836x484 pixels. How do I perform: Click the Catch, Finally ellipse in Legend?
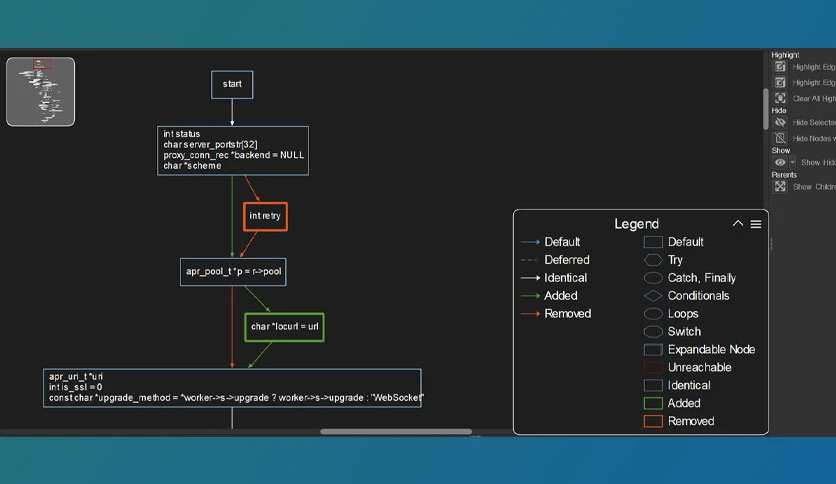click(653, 278)
